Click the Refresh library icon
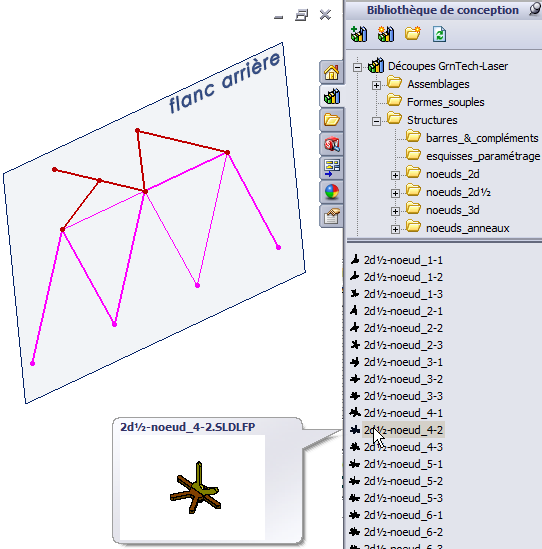 pos(439,34)
